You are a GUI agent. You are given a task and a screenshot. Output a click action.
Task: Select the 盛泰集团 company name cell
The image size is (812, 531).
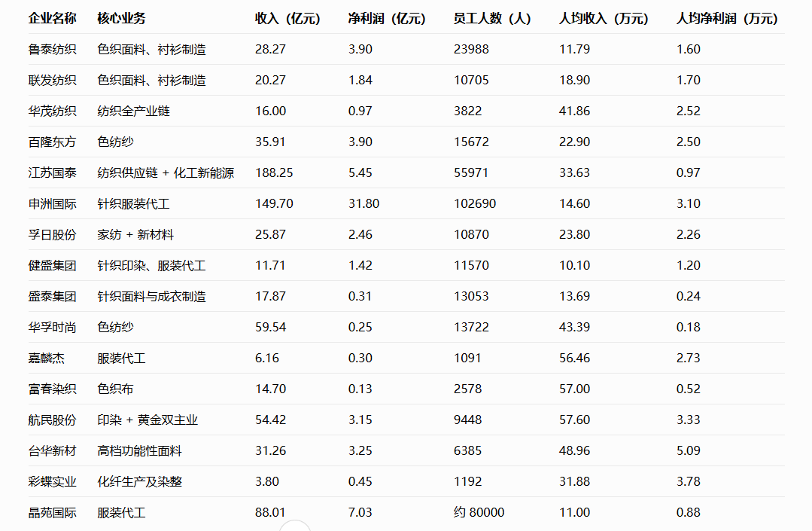[x=53, y=296]
